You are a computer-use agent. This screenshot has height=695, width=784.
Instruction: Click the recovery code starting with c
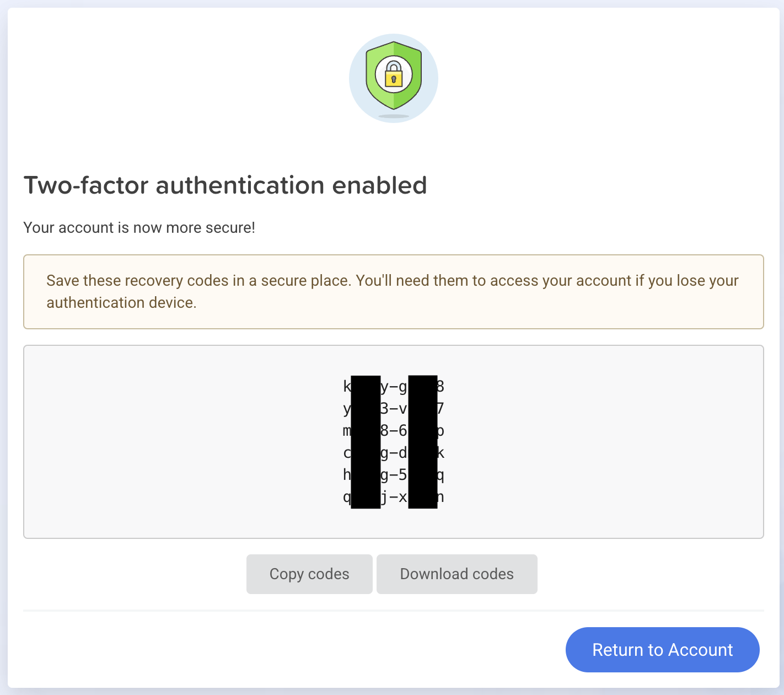coord(394,453)
